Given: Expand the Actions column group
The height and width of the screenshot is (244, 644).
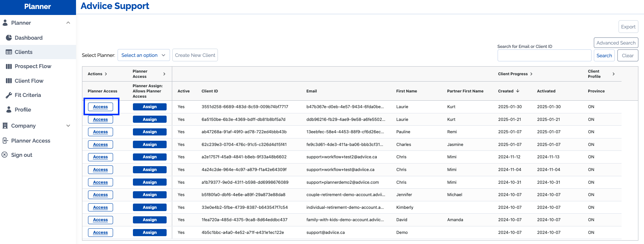Looking at the screenshot, I should click(x=106, y=74).
